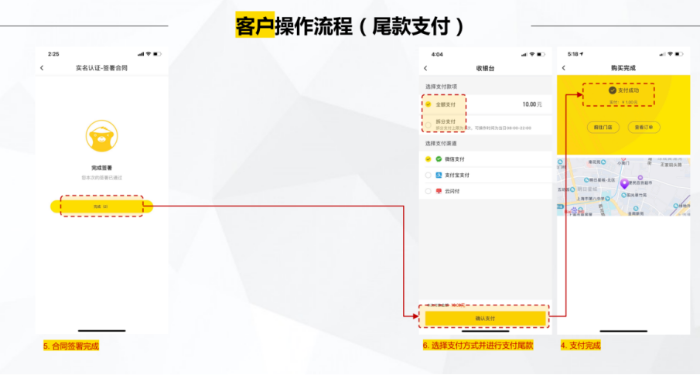The width and height of the screenshot is (700, 375).
Task: Click the purple location pin on map
Action: point(625,183)
